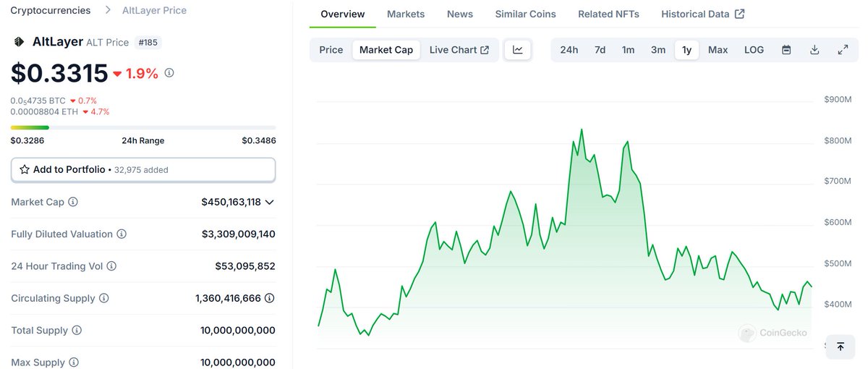Click the AltLayer coin logo icon
The image size is (868, 369).
[18, 42]
